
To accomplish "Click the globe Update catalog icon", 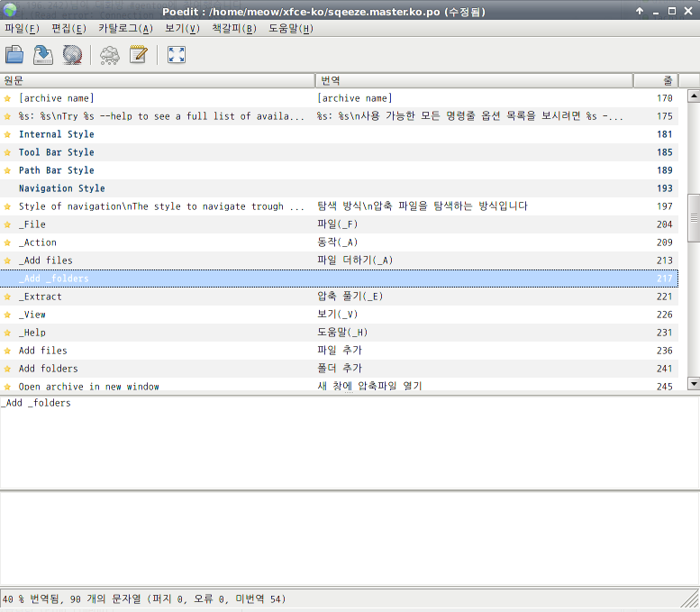I will click(72, 55).
